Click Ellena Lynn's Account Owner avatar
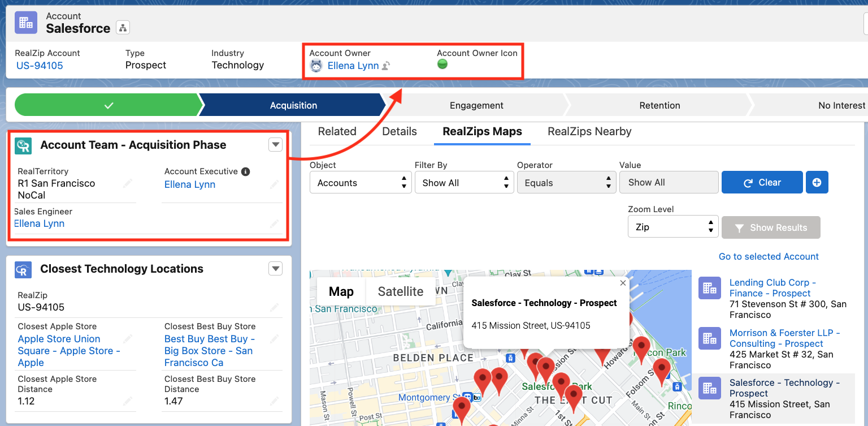The height and width of the screenshot is (426, 868). point(316,66)
